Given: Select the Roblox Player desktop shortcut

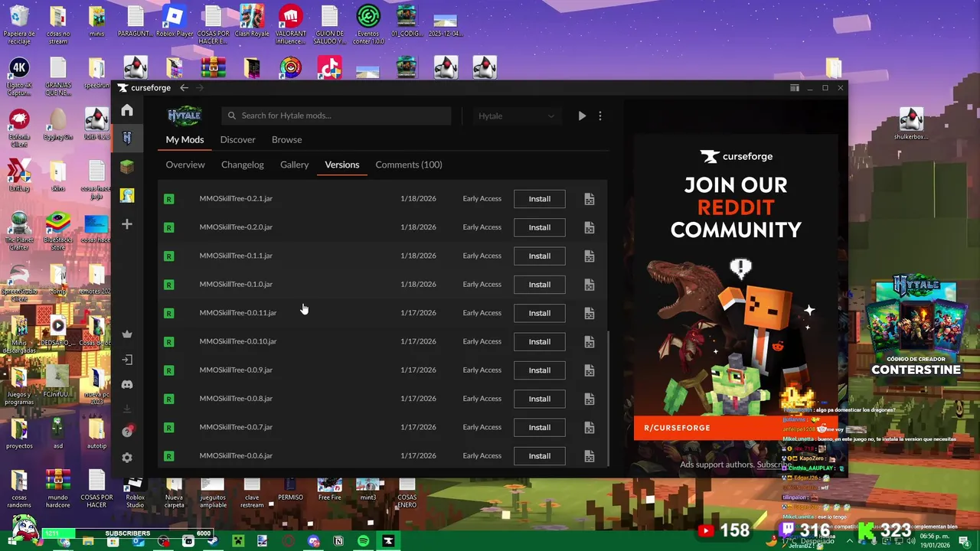Looking at the screenshot, I should point(175,22).
